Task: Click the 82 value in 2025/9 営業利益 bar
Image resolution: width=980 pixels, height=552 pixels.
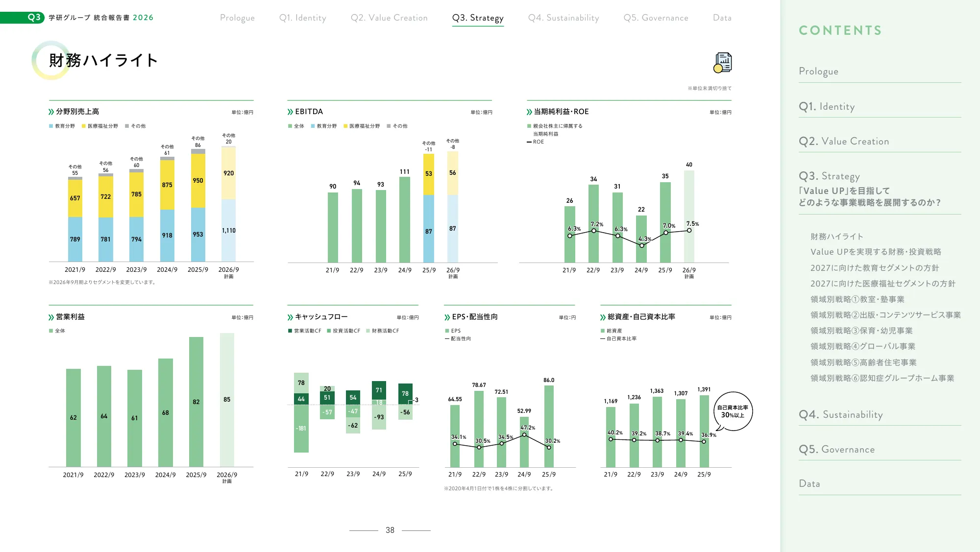Action: [x=196, y=402]
